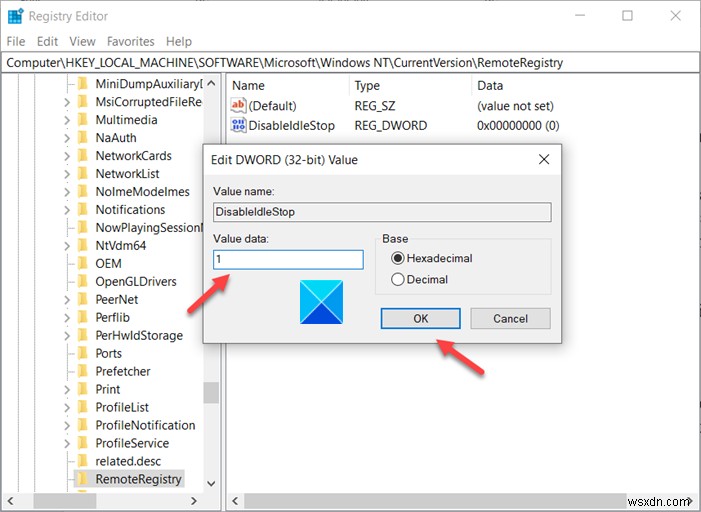Click the DisableIdleStop DWORD value icon
701x512 pixels.
pyautogui.click(x=238, y=125)
